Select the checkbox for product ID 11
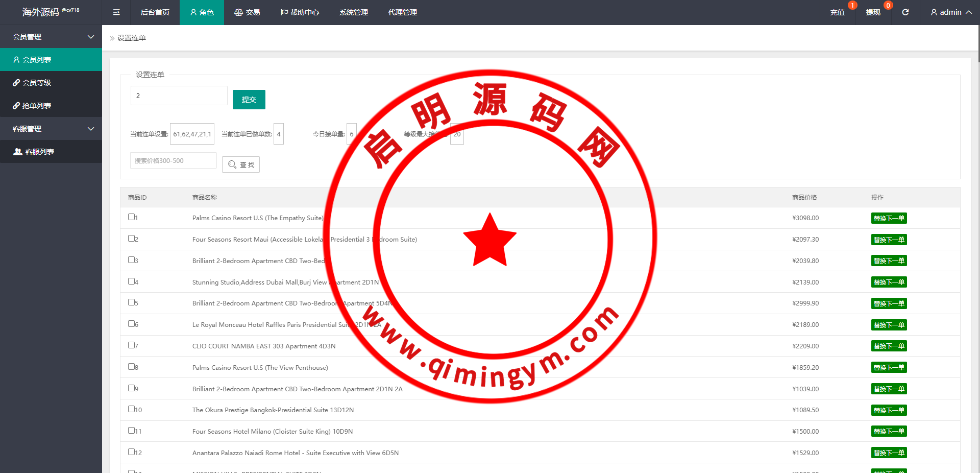 131,431
